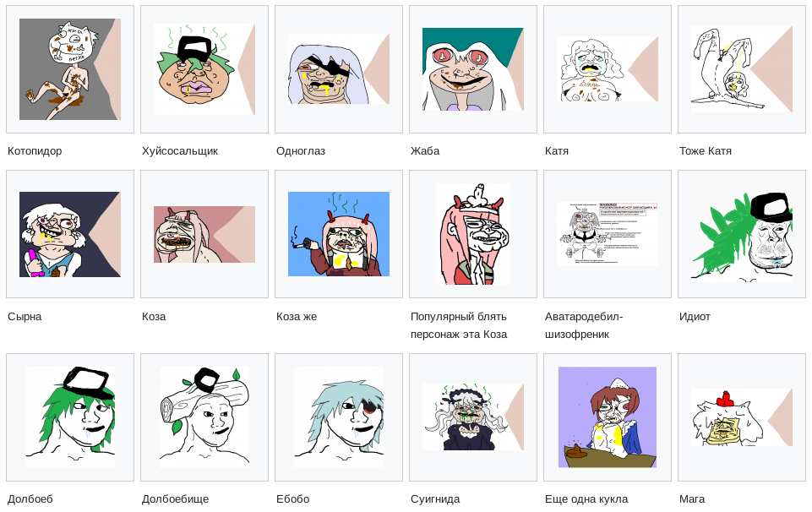Viewport: 812px width, 512px height.
Task: Open the Жаба gallery thumbnail
Action: click(473, 69)
